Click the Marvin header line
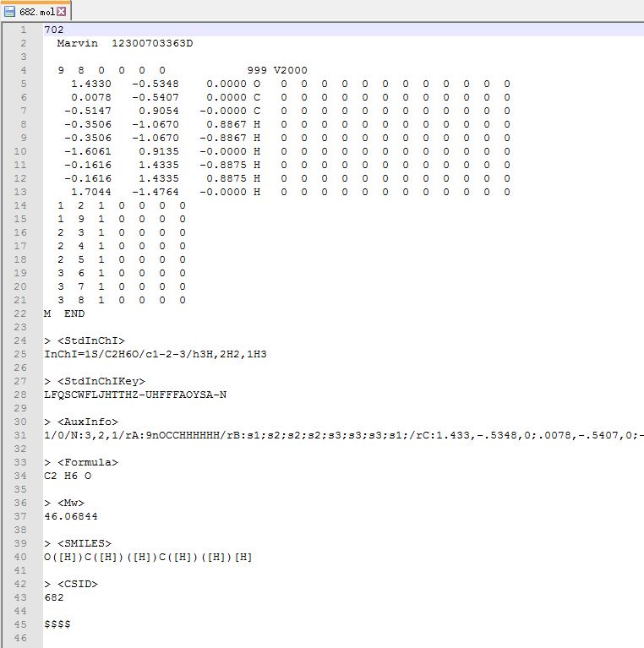Viewport: 644px width, 648px height. point(124,43)
